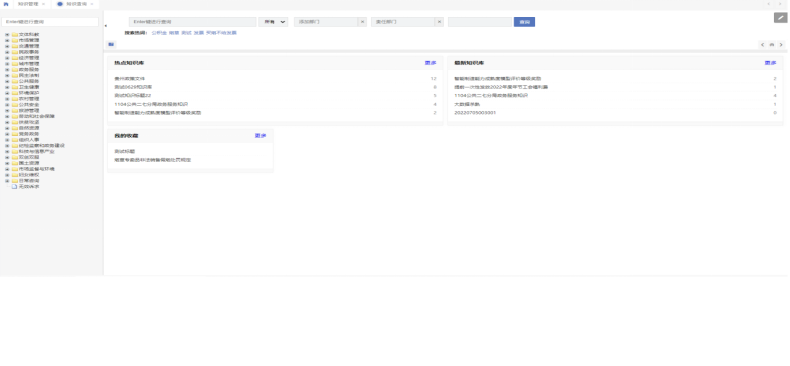Expand the 经济管理 tree node
The height and width of the screenshot is (366, 790).
(7, 58)
